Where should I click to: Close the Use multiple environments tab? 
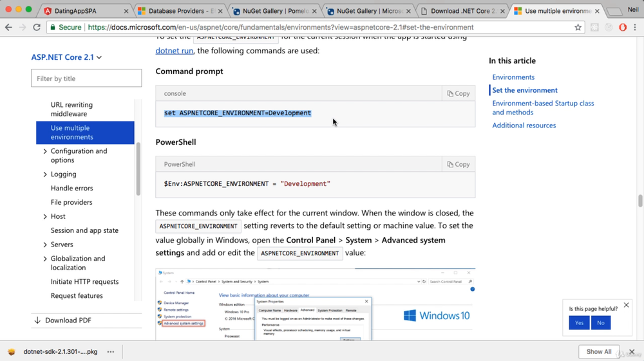(x=597, y=11)
